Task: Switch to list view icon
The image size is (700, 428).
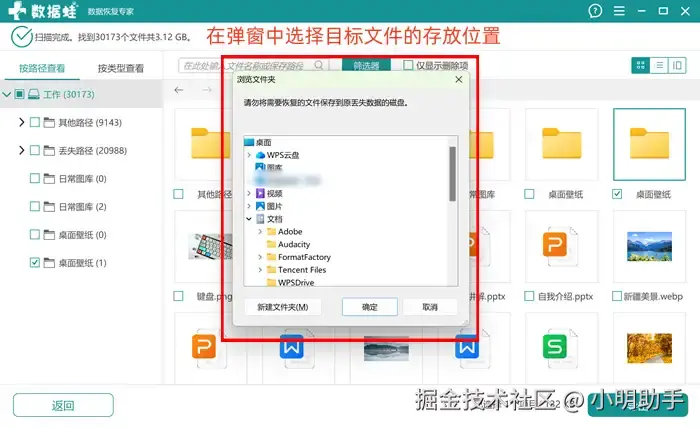Action: tap(659, 66)
